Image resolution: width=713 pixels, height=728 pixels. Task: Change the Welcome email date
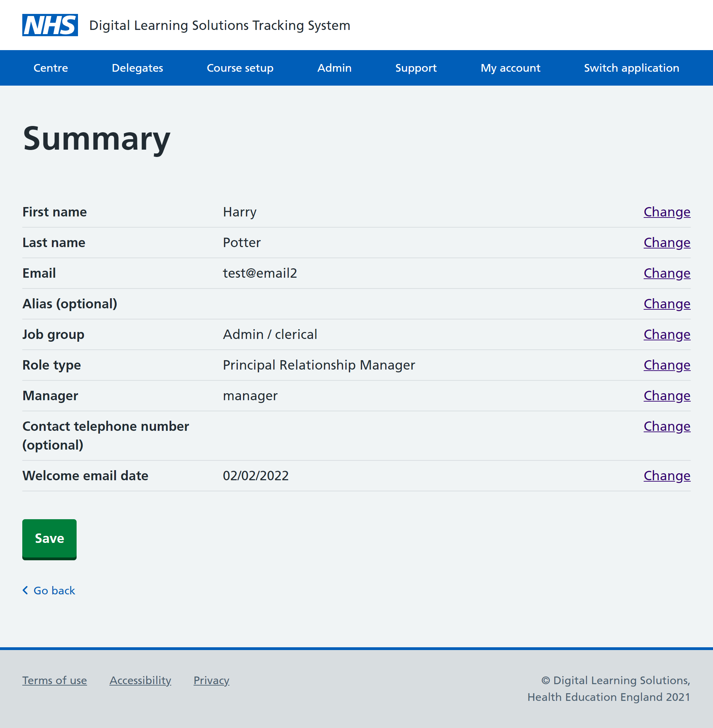tap(667, 476)
